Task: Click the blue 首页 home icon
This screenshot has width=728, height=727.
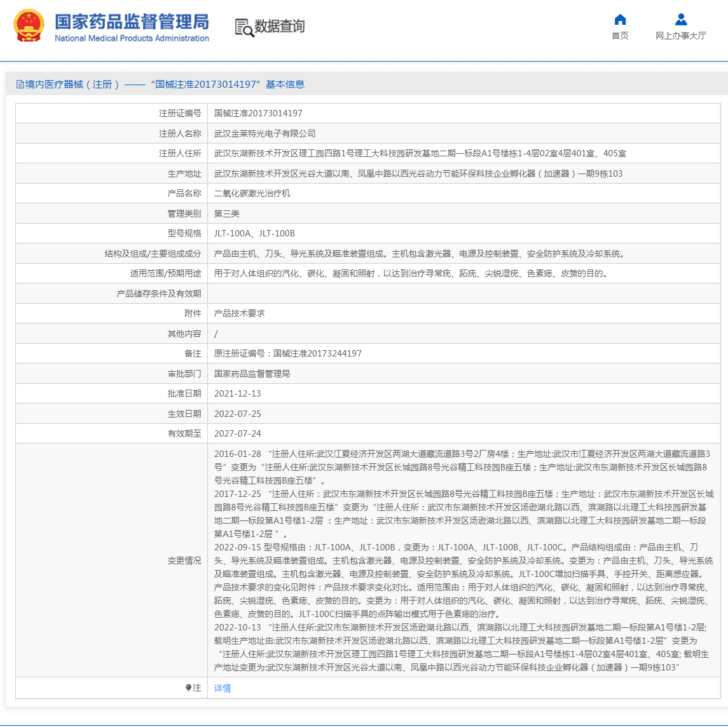Action: (x=619, y=20)
